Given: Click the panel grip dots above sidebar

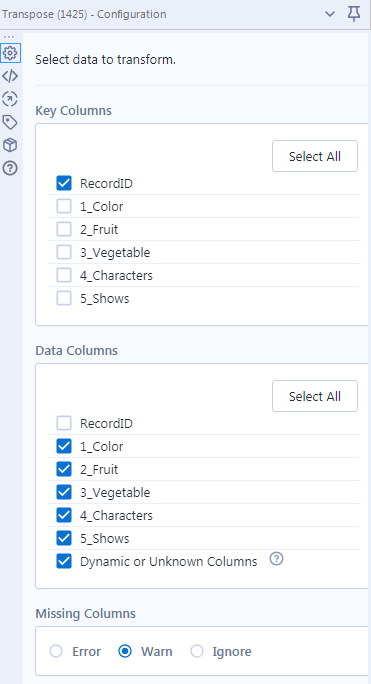Looking at the screenshot, I should [x=9, y=37].
